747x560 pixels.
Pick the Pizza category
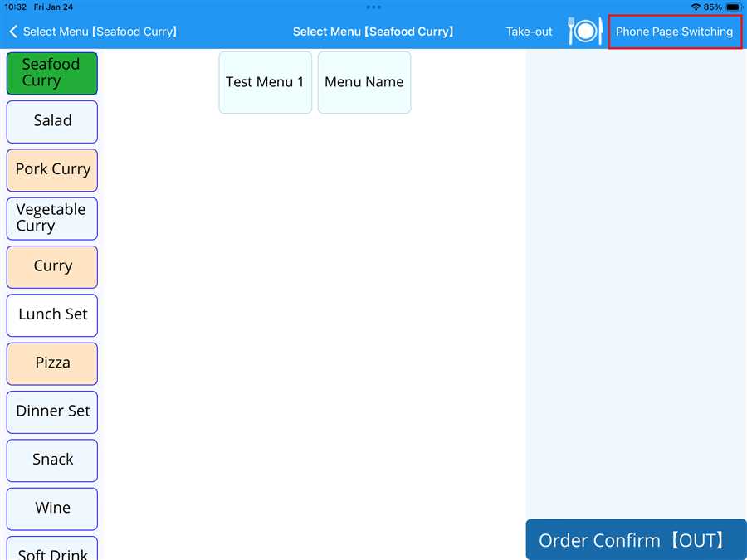(x=52, y=363)
